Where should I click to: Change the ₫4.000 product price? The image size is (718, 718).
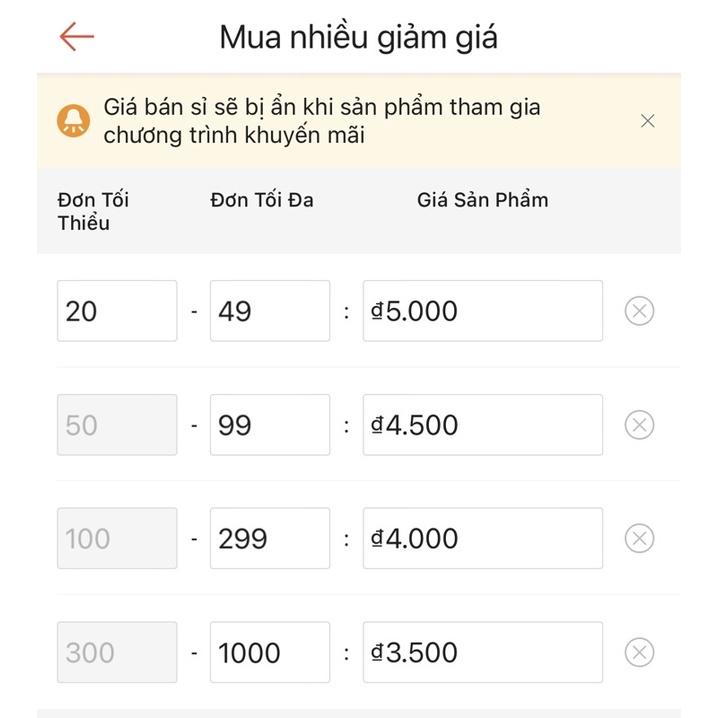click(483, 538)
